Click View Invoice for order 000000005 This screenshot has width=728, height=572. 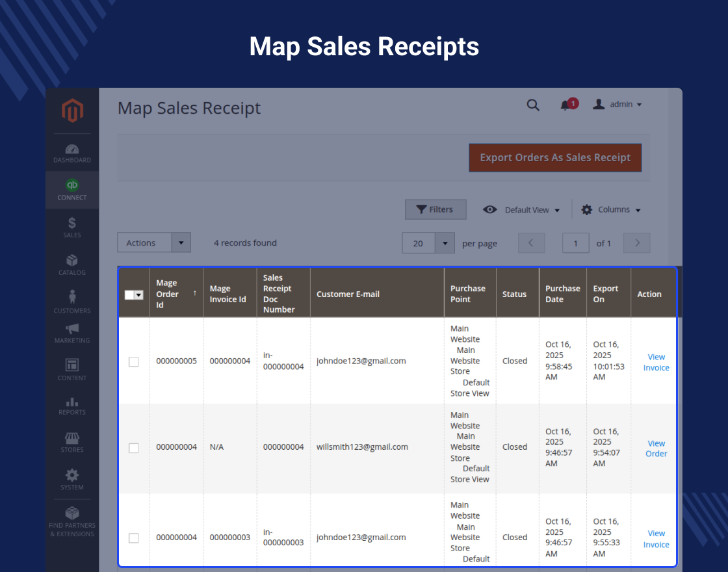(656, 362)
